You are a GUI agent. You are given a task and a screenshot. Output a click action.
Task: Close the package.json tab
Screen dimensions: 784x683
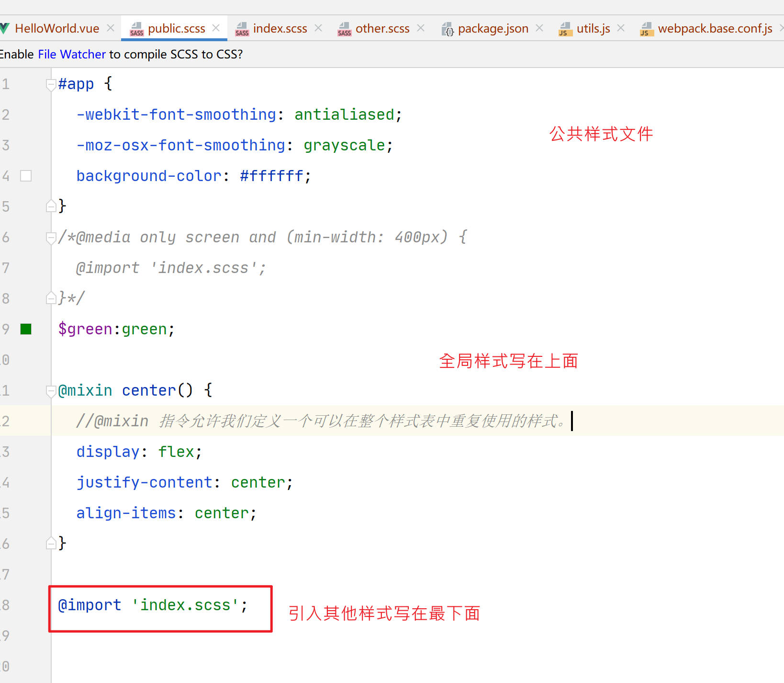(539, 28)
